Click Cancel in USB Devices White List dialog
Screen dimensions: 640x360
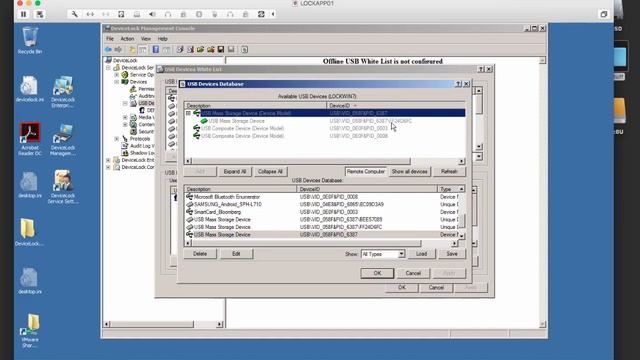436,287
